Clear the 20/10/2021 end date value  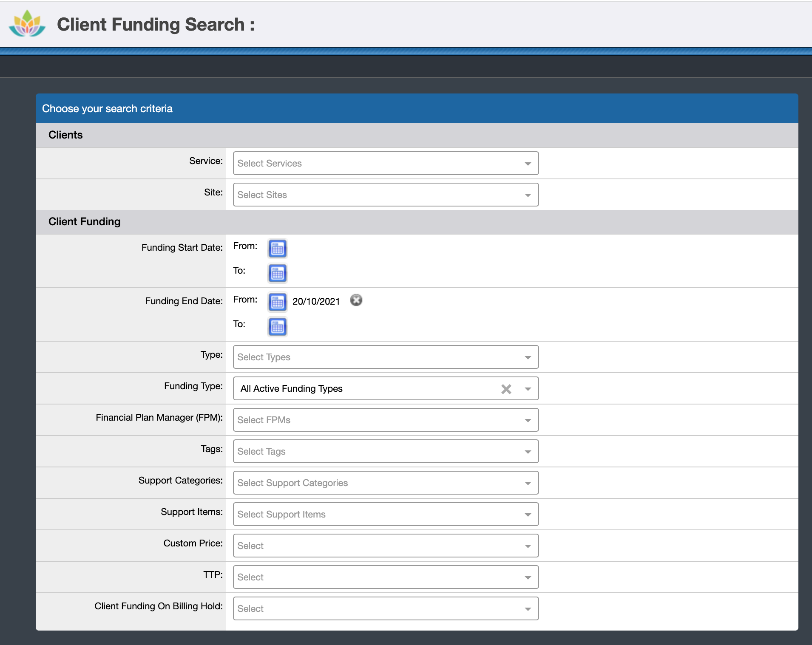pyautogui.click(x=356, y=300)
